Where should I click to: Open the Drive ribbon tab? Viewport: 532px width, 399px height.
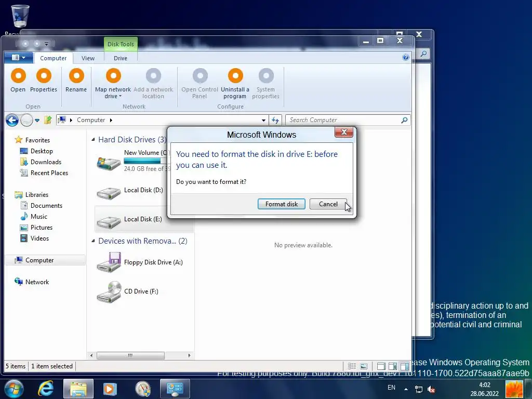(121, 58)
